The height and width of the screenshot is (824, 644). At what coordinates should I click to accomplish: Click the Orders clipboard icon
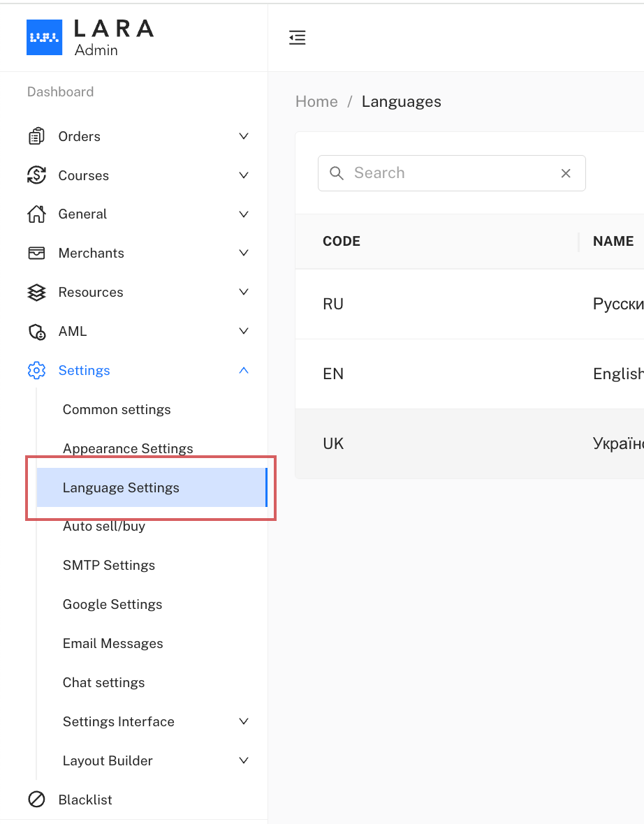[x=36, y=136]
